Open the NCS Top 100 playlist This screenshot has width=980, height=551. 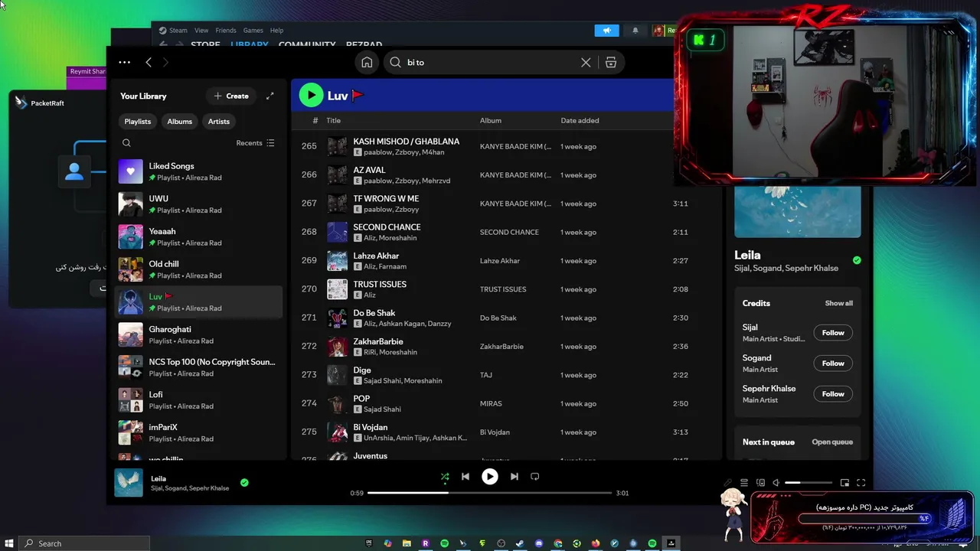[198, 367]
